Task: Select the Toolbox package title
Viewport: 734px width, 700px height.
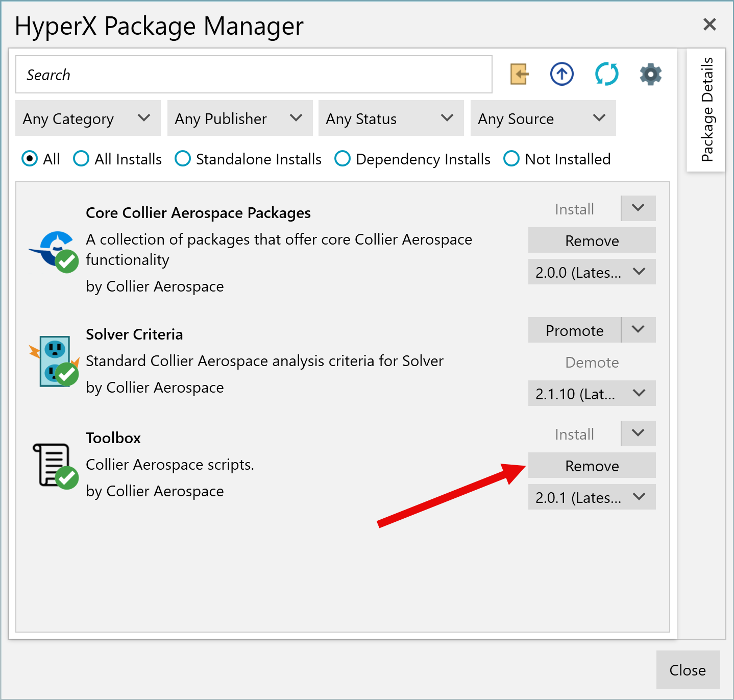Action: pos(113,438)
